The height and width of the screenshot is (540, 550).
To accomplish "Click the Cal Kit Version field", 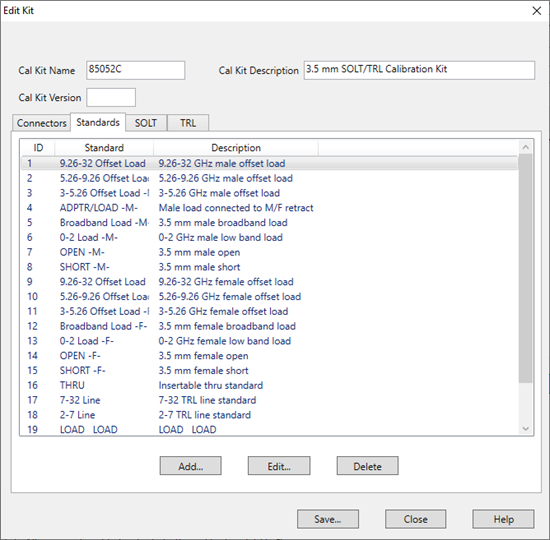I will 111,97.
